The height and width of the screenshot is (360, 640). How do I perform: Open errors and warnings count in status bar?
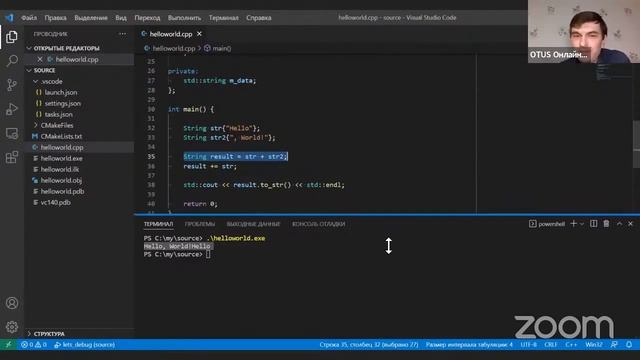click(34, 344)
